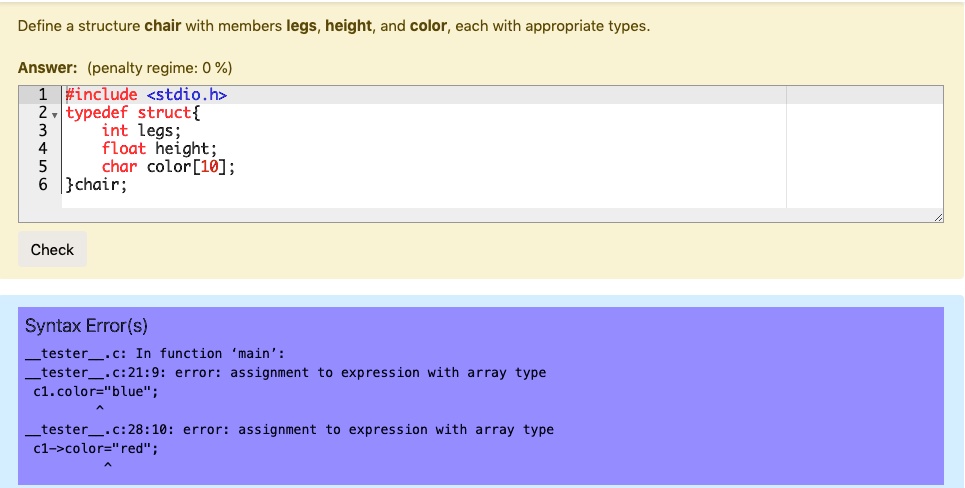
Task: Place cursor in 'int legs;' line
Action: [x=141, y=131]
